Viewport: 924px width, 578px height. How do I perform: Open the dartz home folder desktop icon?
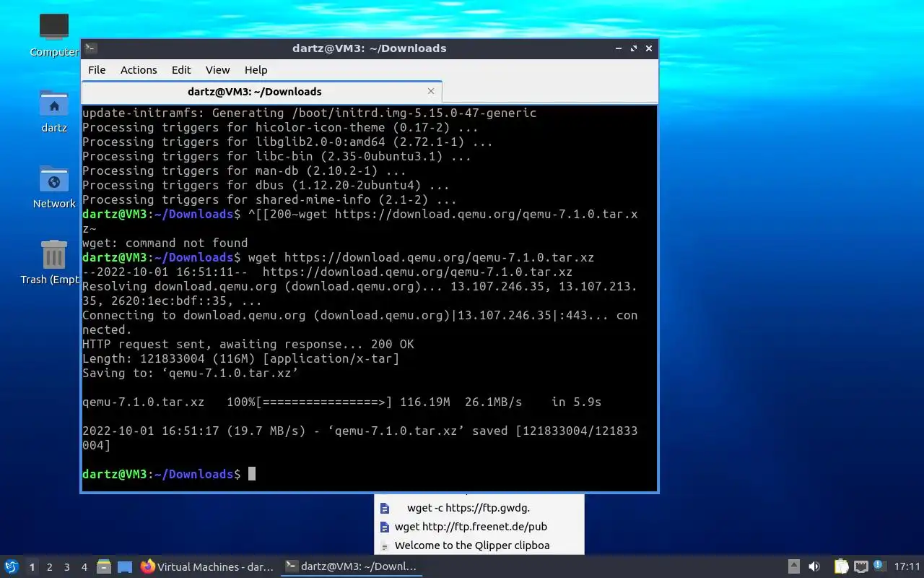point(54,112)
